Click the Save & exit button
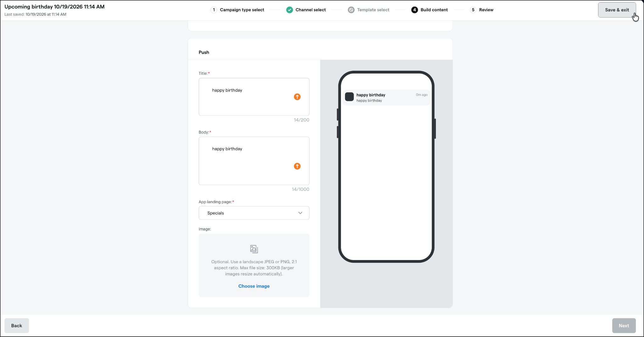The width and height of the screenshot is (644, 337). (x=617, y=10)
